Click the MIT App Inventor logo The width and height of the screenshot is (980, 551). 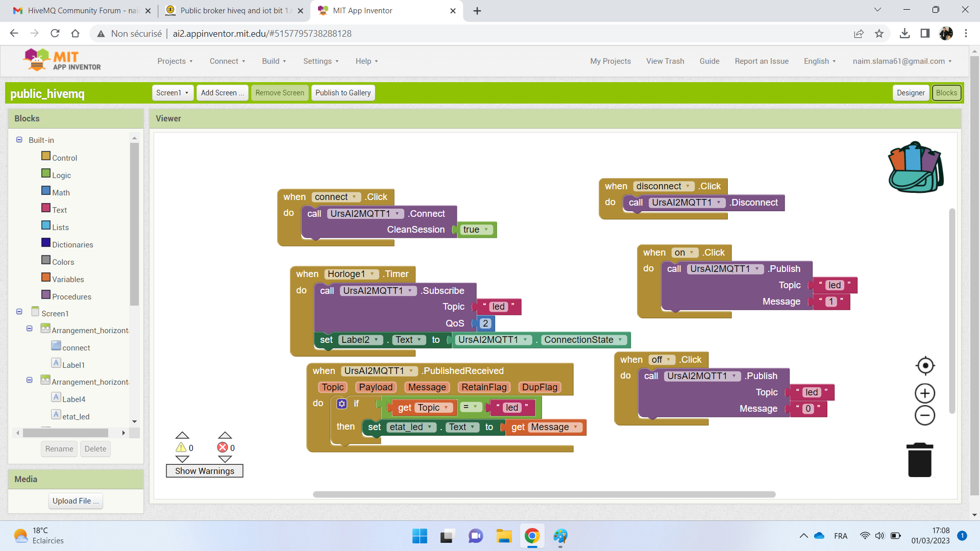pos(62,61)
